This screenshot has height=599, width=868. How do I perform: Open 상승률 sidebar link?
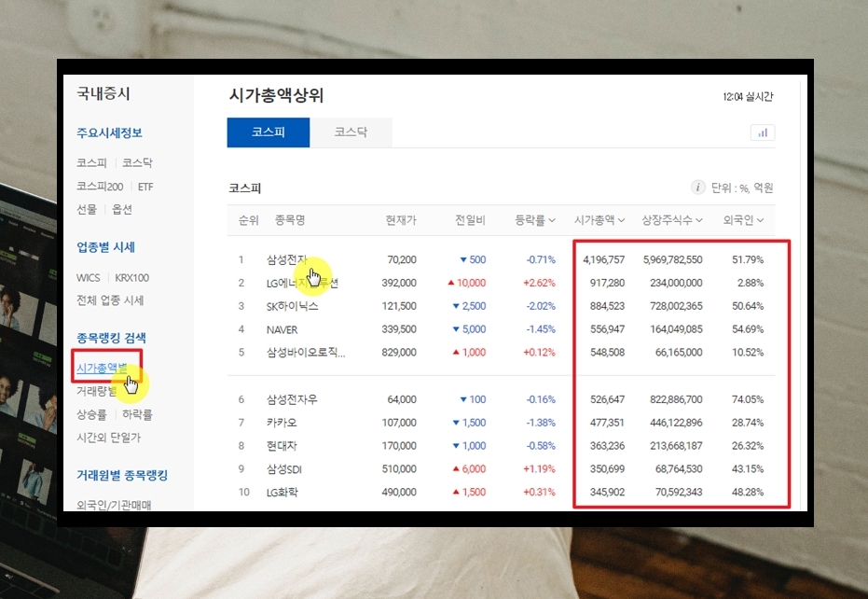pyautogui.click(x=91, y=414)
